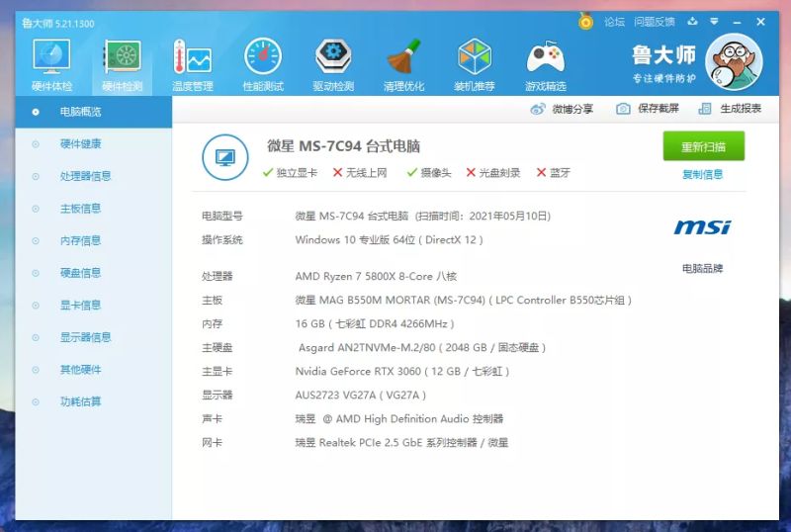
Task: Click the green 重新扫描 button
Action: (x=703, y=146)
